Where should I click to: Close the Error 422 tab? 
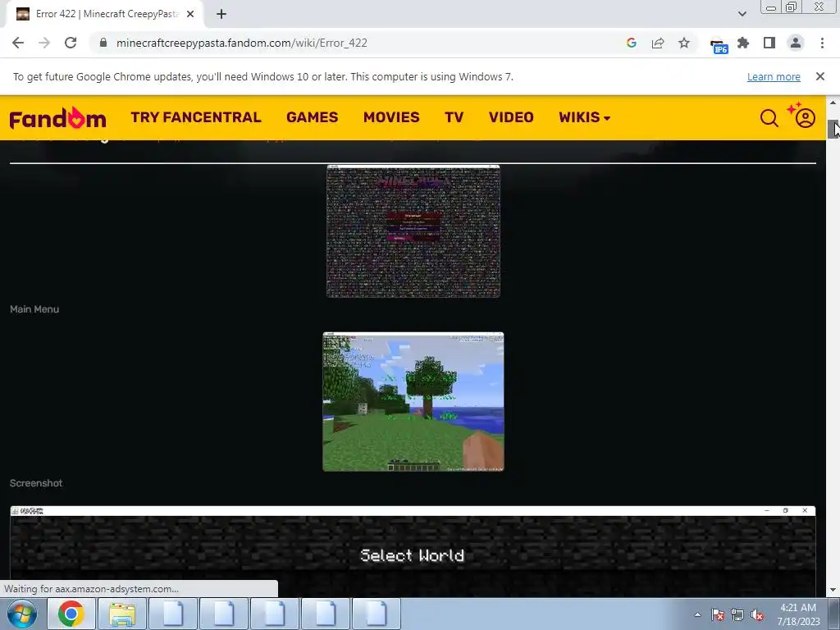click(x=190, y=14)
